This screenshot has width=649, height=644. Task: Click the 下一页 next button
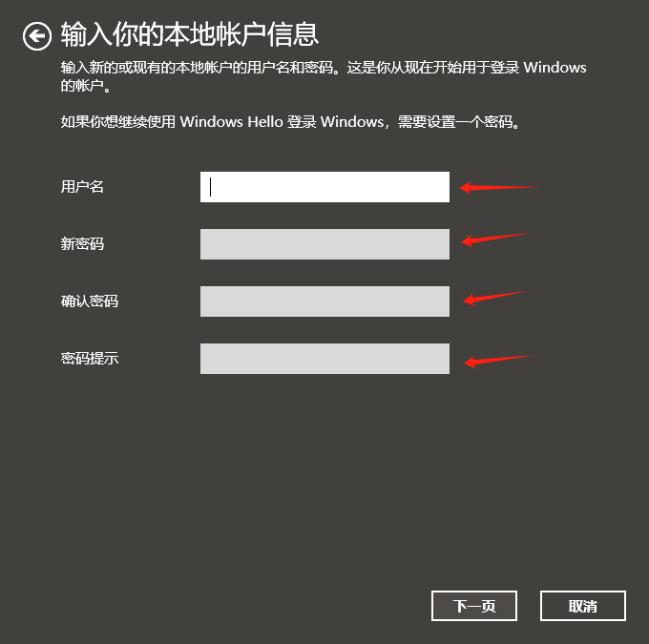point(474,606)
